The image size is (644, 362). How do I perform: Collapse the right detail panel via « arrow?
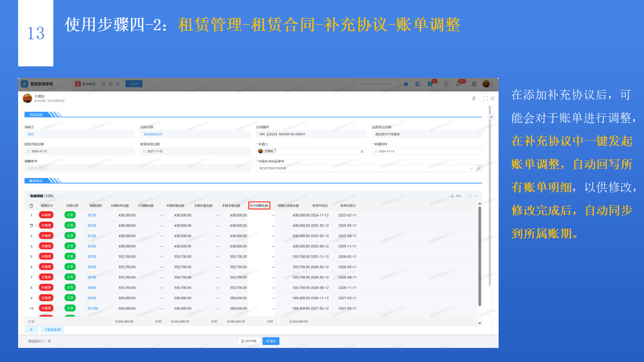click(x=491, y=117)
